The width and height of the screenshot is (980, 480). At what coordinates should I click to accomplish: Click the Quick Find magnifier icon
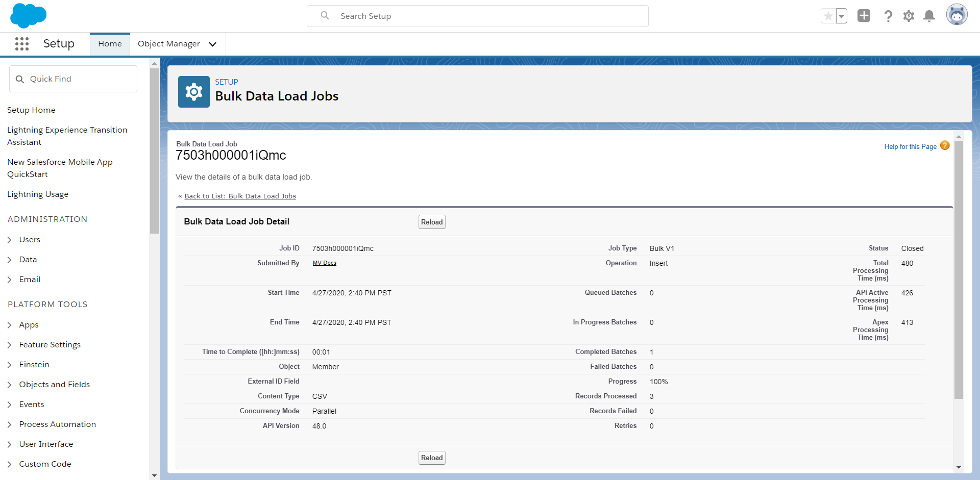(x=20, y=79)
